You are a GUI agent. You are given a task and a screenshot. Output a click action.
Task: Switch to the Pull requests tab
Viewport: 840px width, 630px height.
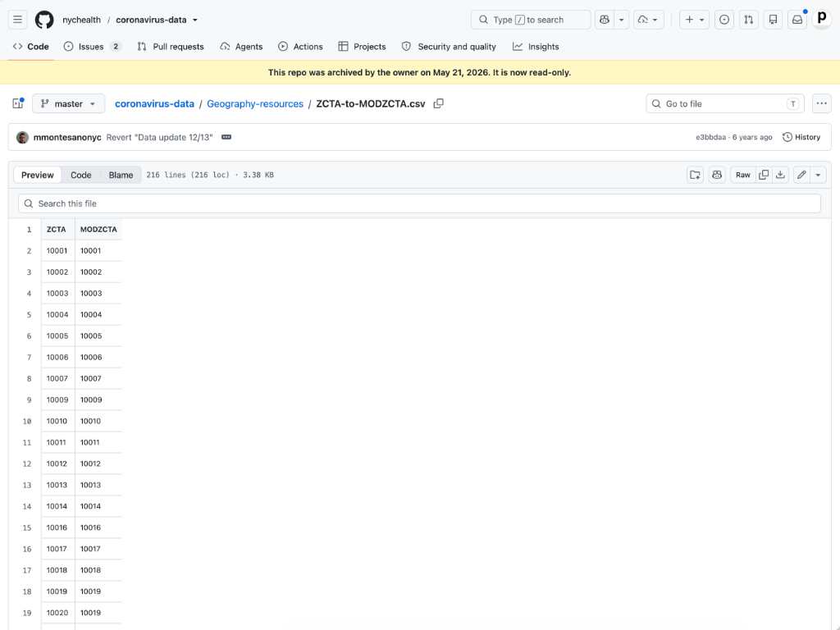171,47
